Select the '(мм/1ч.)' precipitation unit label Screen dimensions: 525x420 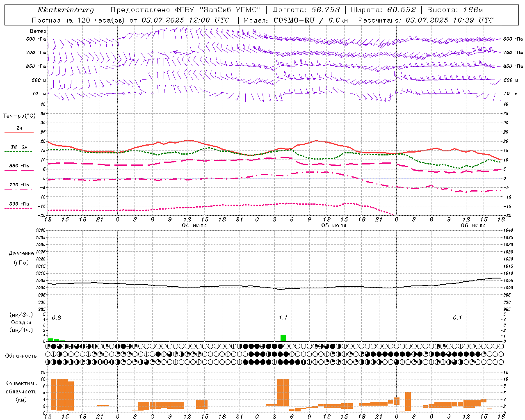(x=21, y=330)
